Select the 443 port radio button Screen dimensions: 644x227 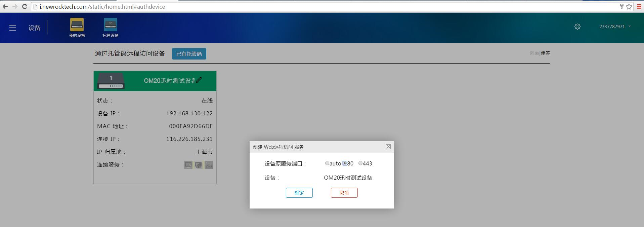click(x=360, y=163)
